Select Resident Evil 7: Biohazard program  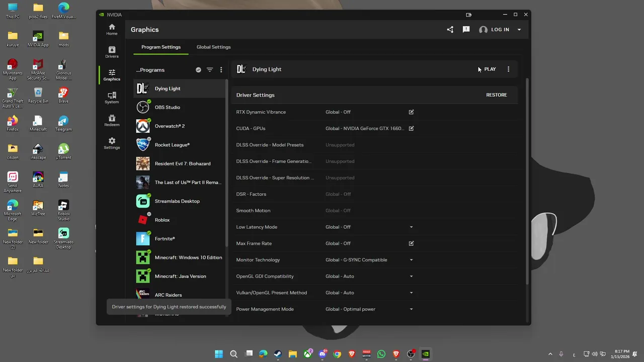click(180, 163)
